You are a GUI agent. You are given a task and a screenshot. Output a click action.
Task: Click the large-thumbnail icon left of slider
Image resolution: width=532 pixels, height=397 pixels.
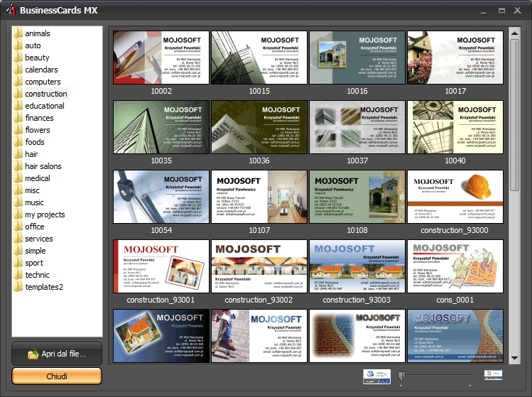click(x=376, y=376)
